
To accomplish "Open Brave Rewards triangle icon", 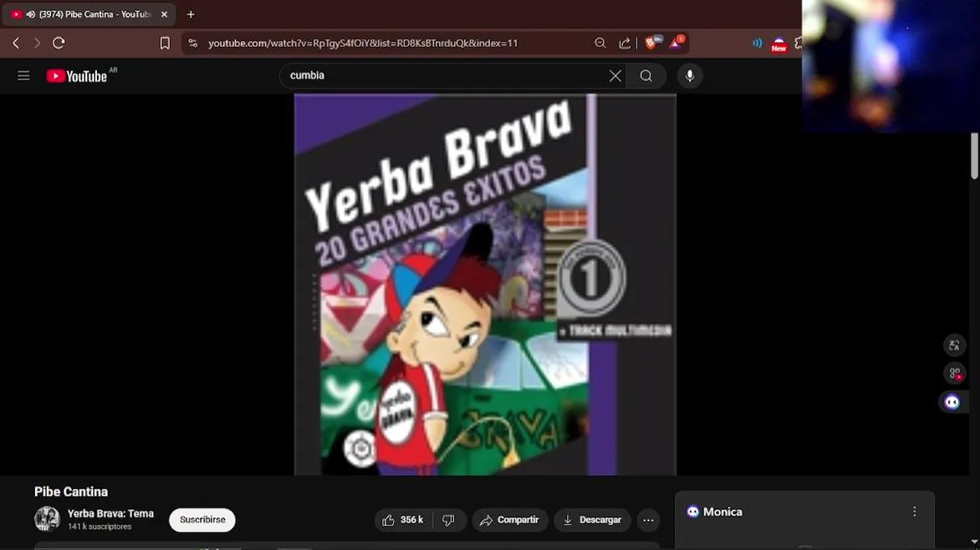I will point(677,43).
